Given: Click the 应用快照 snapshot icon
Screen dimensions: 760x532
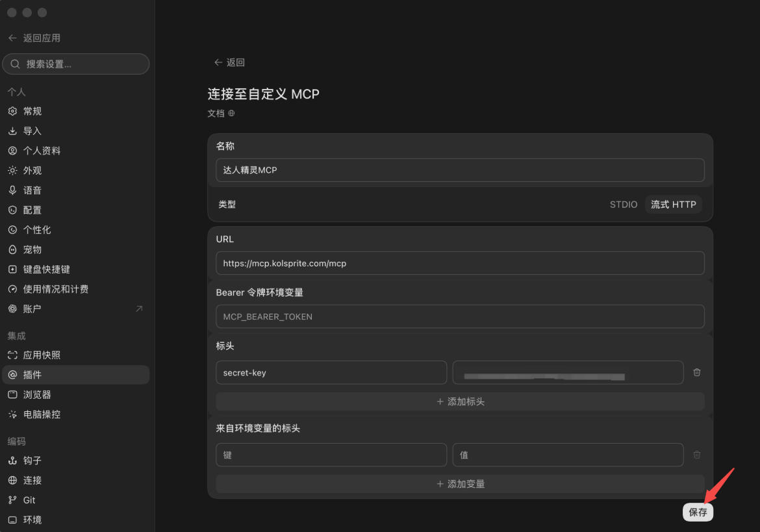Looking at the screenshot, I should [x=12, y=355].
